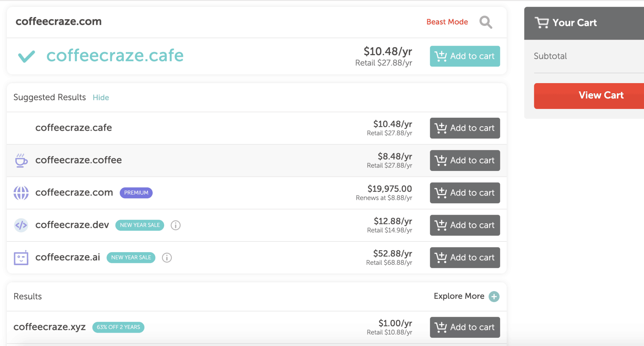This screenshot has height=346, width=644.
Task: Click the cart icon on coffeecraze.xyz row
Action: [x=441, y=327]
